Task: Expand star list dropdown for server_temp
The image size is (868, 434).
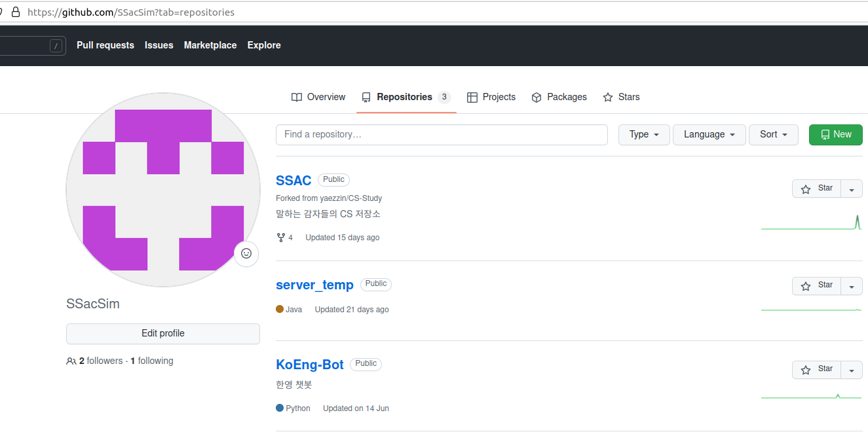Action: tap(852, 286)
